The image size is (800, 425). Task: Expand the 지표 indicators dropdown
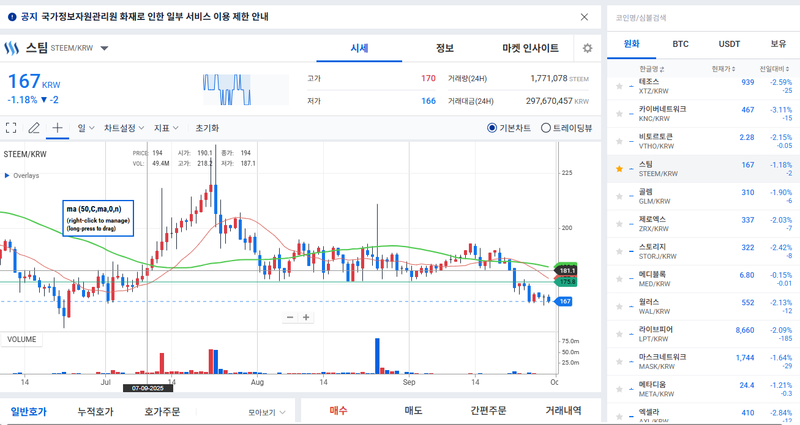pos(166,128)
